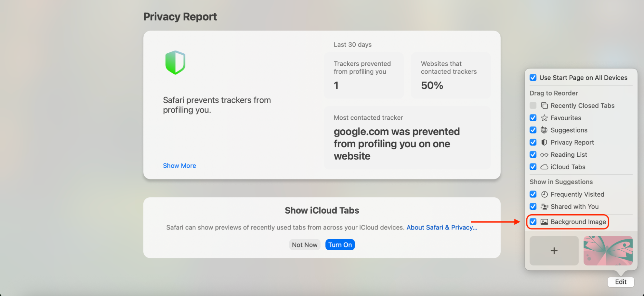Disable Use Start Page on All Devices
644x296 pixels.
click(x=533, y=78)
